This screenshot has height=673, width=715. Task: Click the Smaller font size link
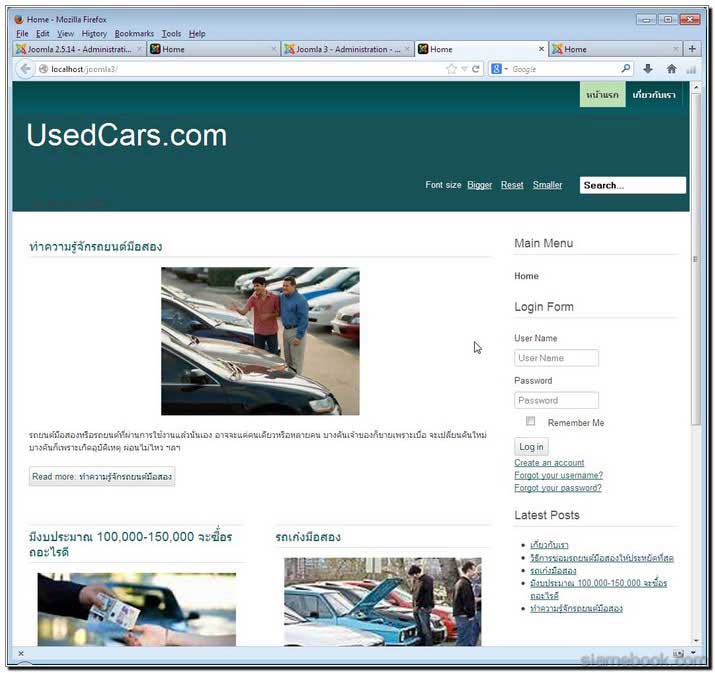pyautogui.click(x=547, y=185)
